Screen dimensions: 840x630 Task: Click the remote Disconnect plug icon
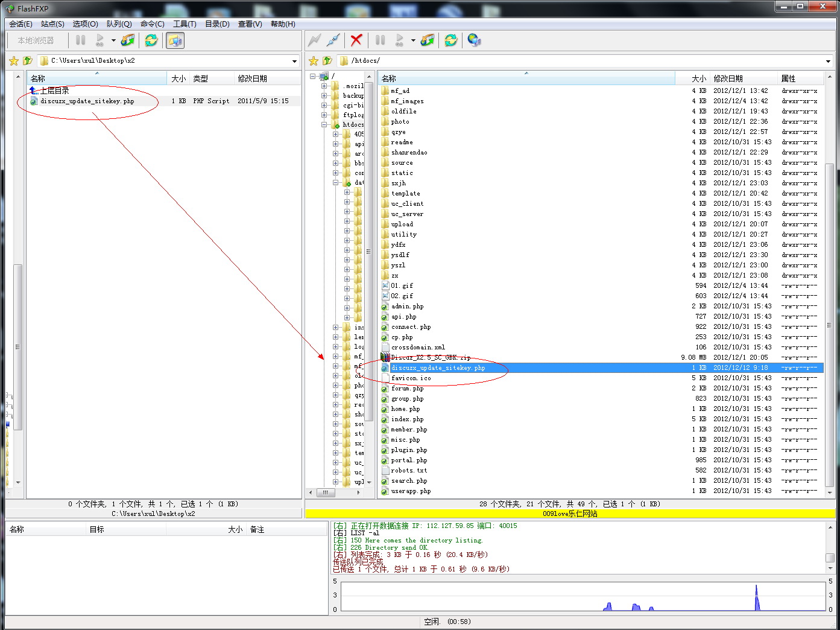pos(333,40)
